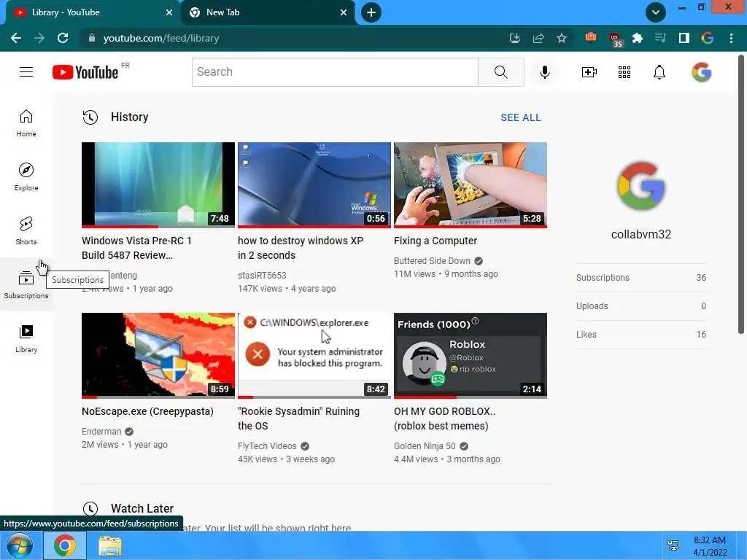Click the History heading link

click(130, 117)
